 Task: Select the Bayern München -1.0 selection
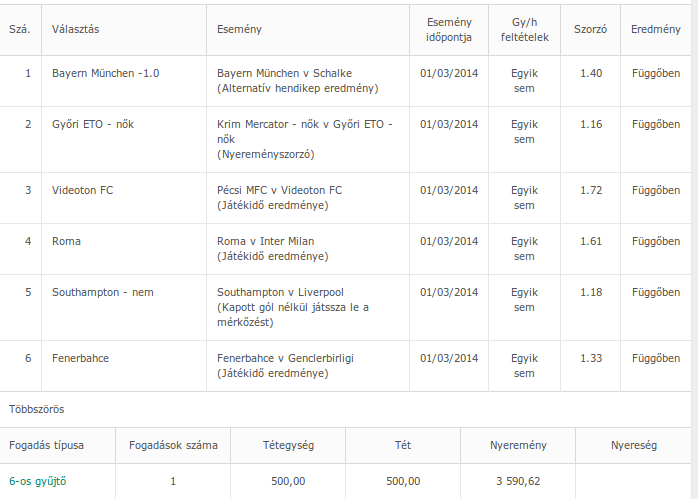pyautogui.click(x=106, y=74)
